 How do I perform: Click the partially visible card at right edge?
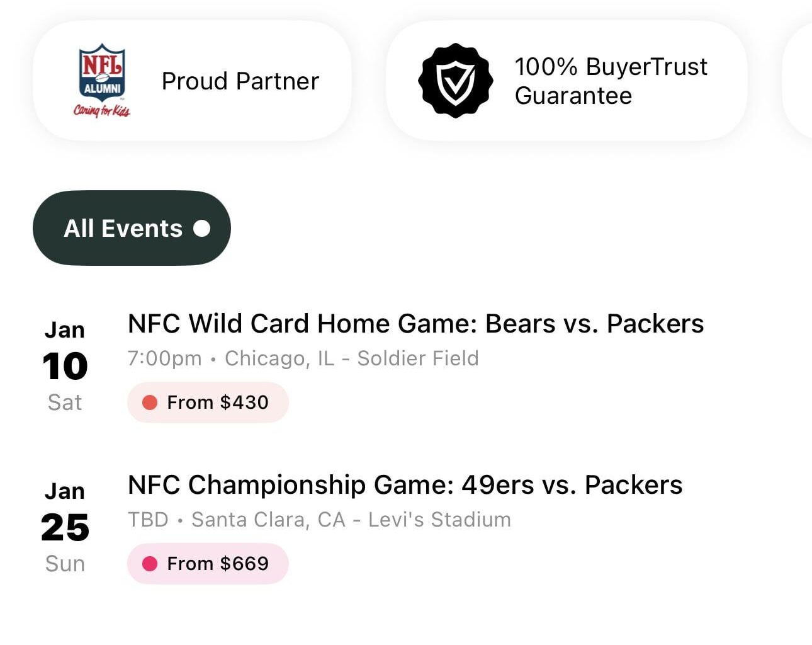[799, 81]
